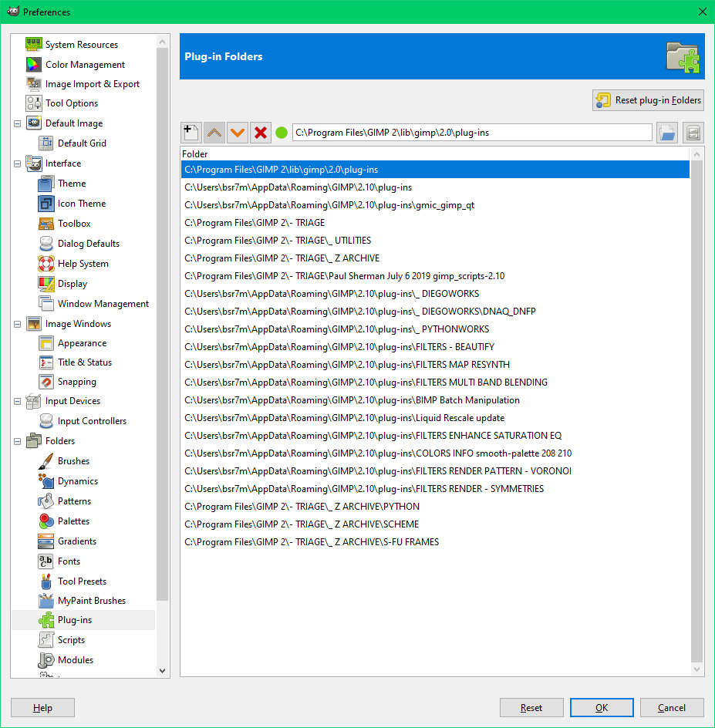Click Theme icon in sidebar
This screenshot has width=715, height=728.
tap(46, 184)
